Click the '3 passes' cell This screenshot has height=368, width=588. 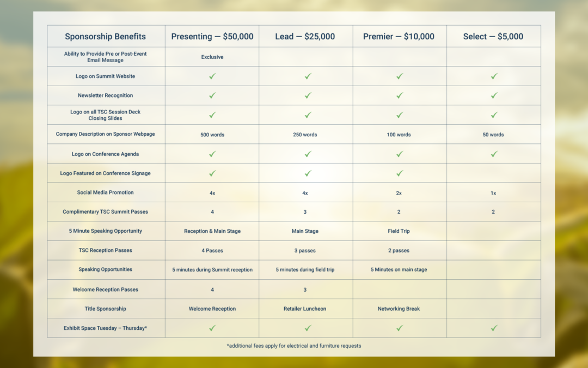pyautogui.click(x=305, y=250)
